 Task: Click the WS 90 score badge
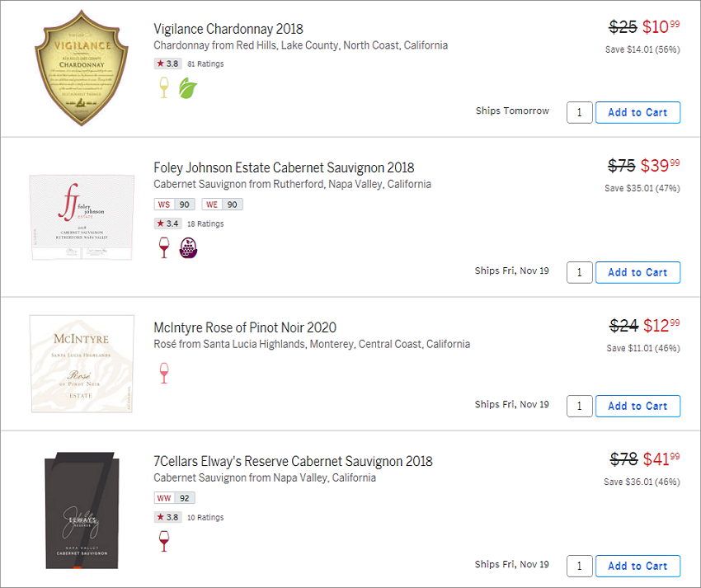(x=174, y=205)
